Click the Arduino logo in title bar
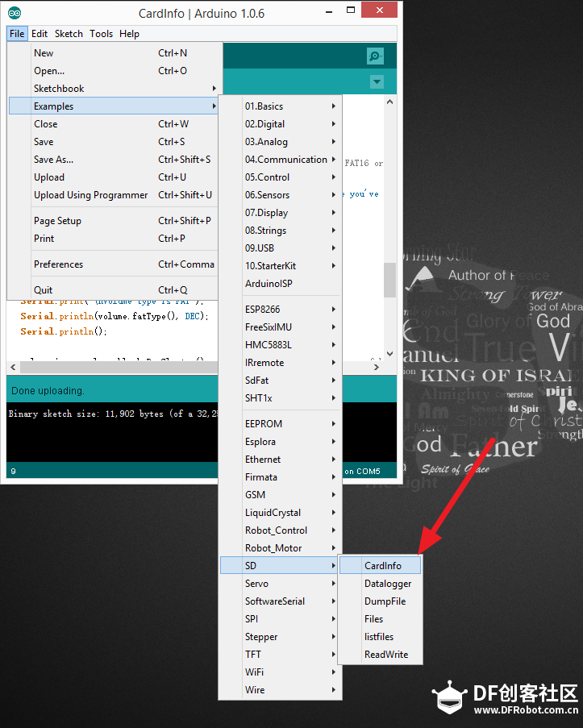The image size is (583, 728). pyautogui.click(x=15, y=13)
